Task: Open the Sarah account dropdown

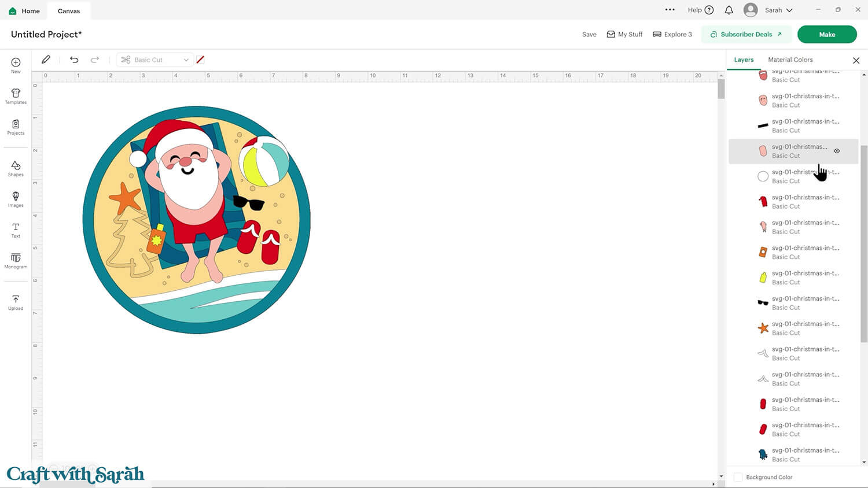Action: pos(768,10)
